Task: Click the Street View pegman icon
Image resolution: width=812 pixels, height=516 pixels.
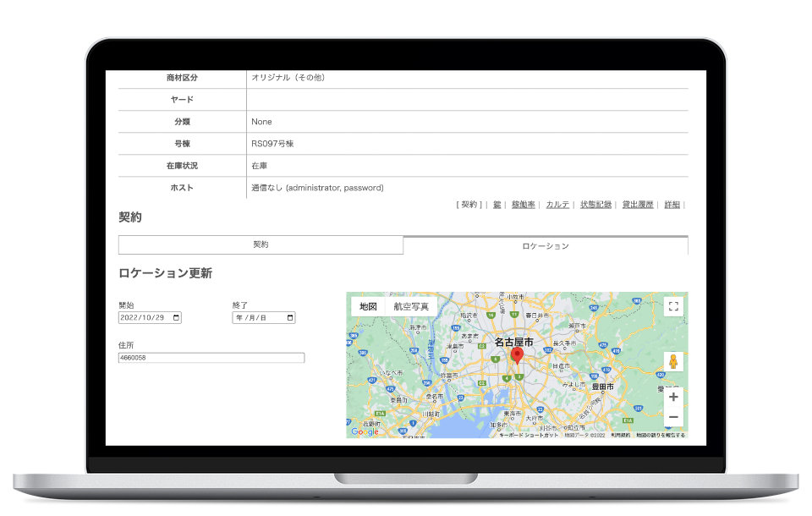Action: coord(673,362)
